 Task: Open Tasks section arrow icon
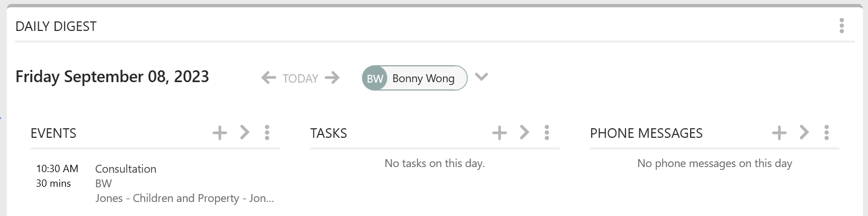coord(524,133)
